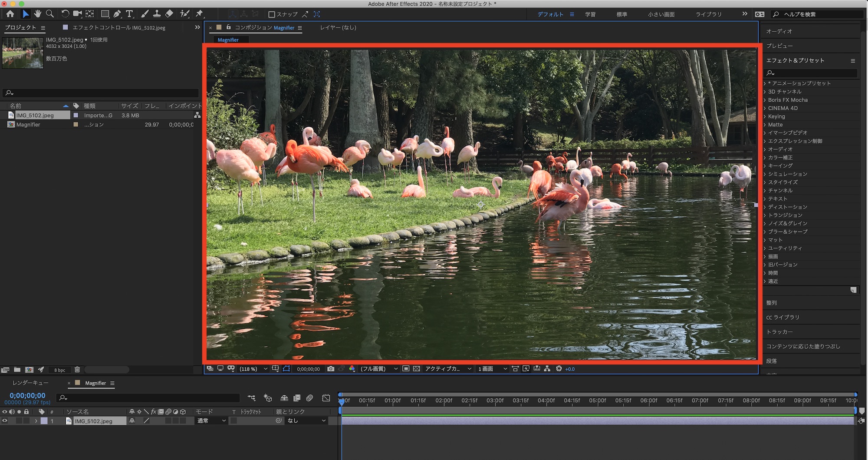Select the Hand tool
The image size is (868, 460).
[x=38, y=14]
